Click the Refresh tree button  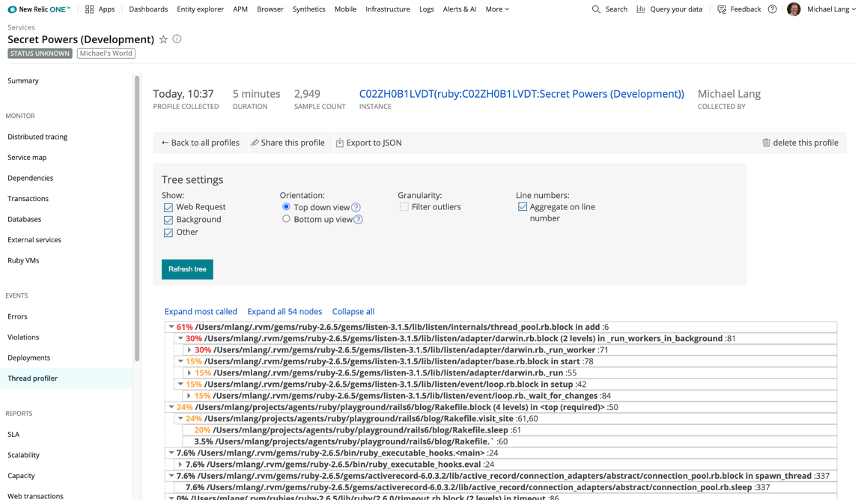187,269
